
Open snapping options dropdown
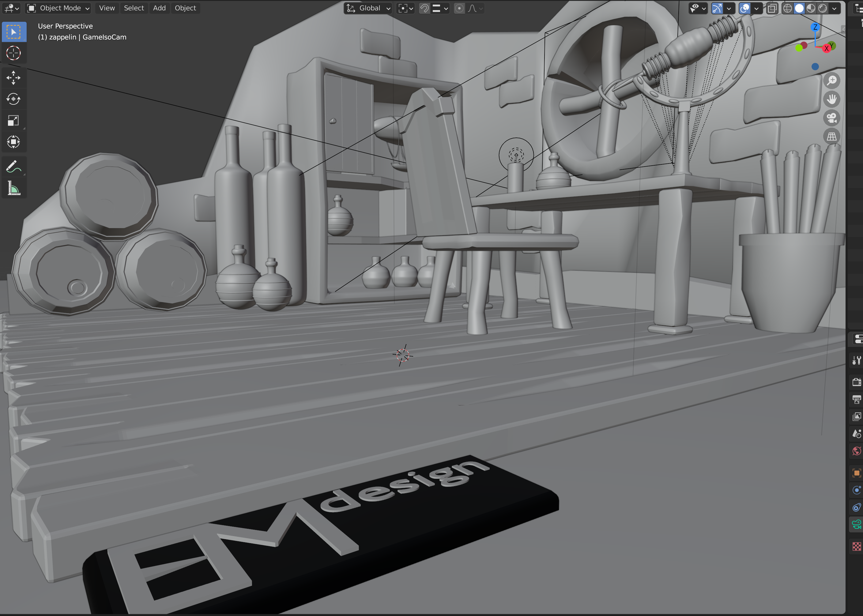pos(440,8)
